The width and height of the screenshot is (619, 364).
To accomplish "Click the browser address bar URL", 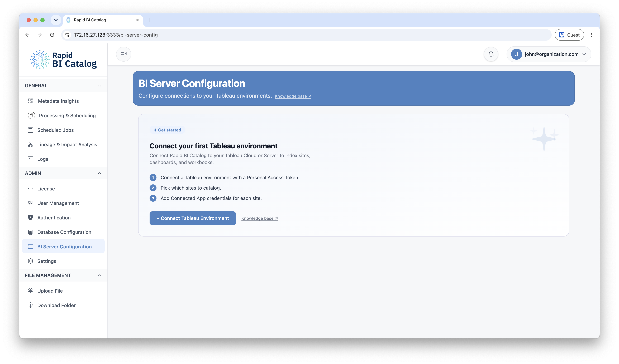I will coord(116,35).
